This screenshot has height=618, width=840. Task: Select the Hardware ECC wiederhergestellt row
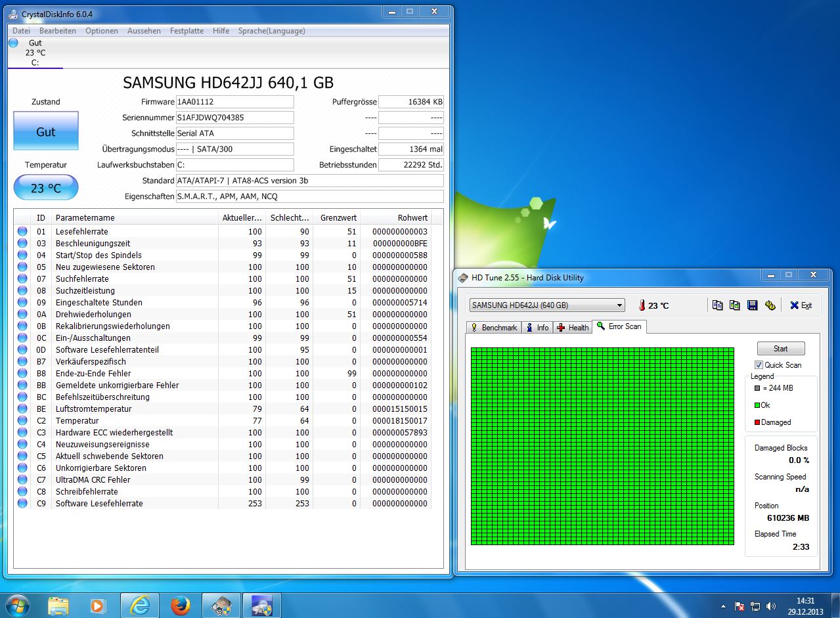223,432
